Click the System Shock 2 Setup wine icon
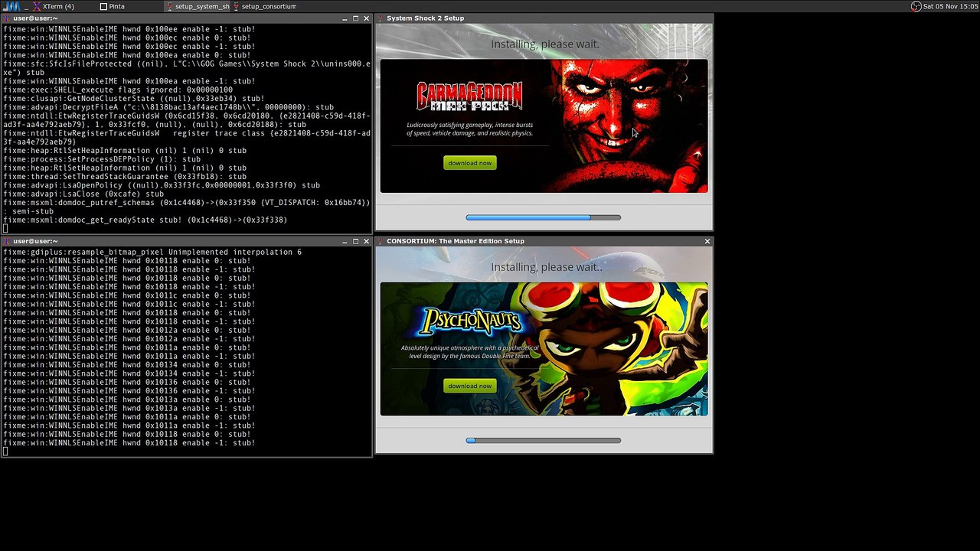This screenshot has width=980, height=551. click(381, 18)
